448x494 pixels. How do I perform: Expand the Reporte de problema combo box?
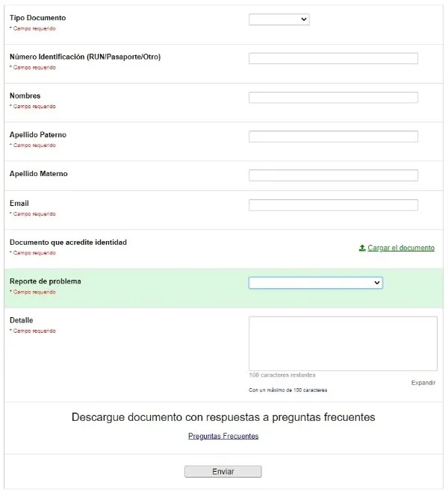[315, 283]
